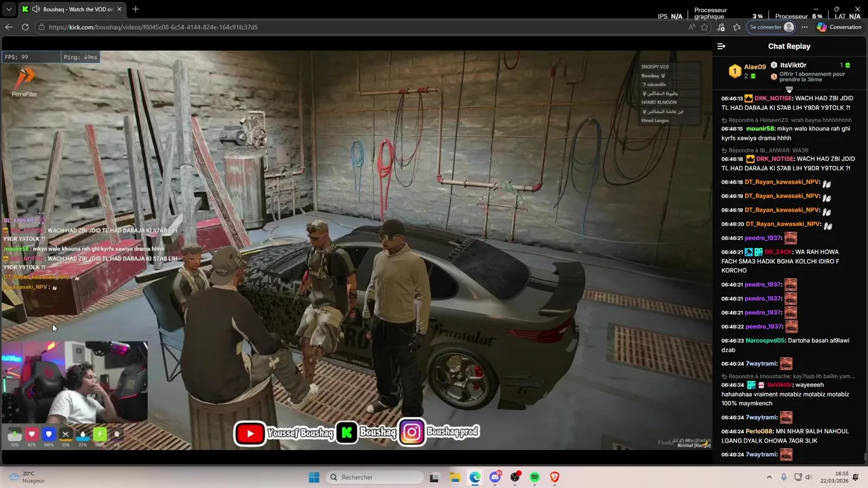The width and height of the screenshot is (868, 488).
Task: Open the media control icon
Action: (721, 27)
